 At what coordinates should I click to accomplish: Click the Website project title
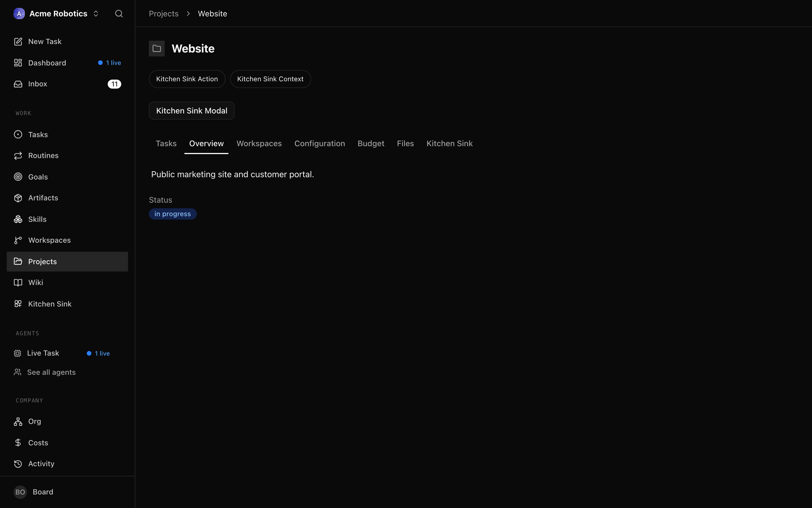pos(193,49)
